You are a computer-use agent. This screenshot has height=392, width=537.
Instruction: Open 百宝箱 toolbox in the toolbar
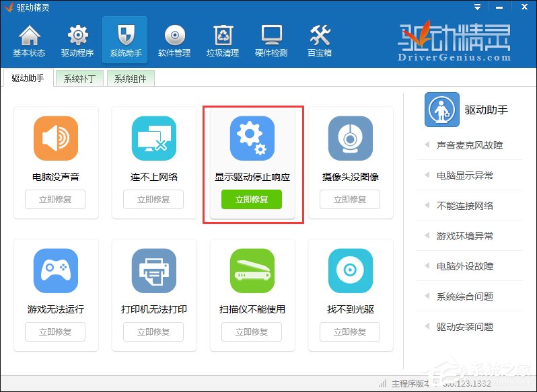pos(320,42)
